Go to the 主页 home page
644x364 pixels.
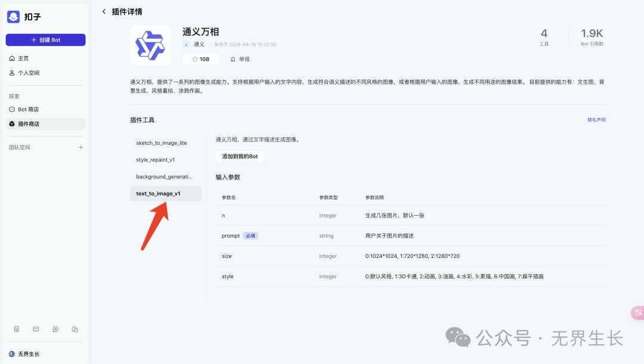pyautogui.click(x=45, y=58)
